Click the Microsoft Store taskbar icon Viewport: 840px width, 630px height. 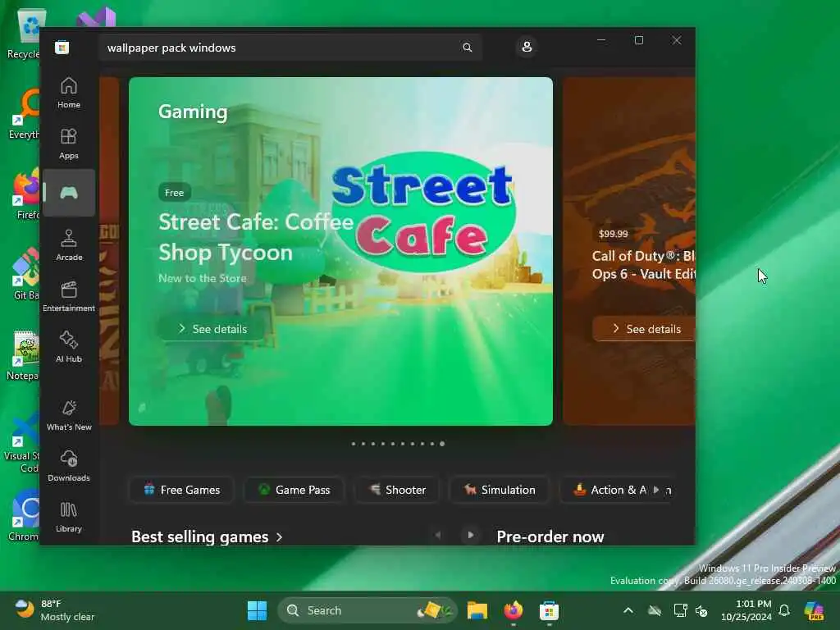coord(549,610)
